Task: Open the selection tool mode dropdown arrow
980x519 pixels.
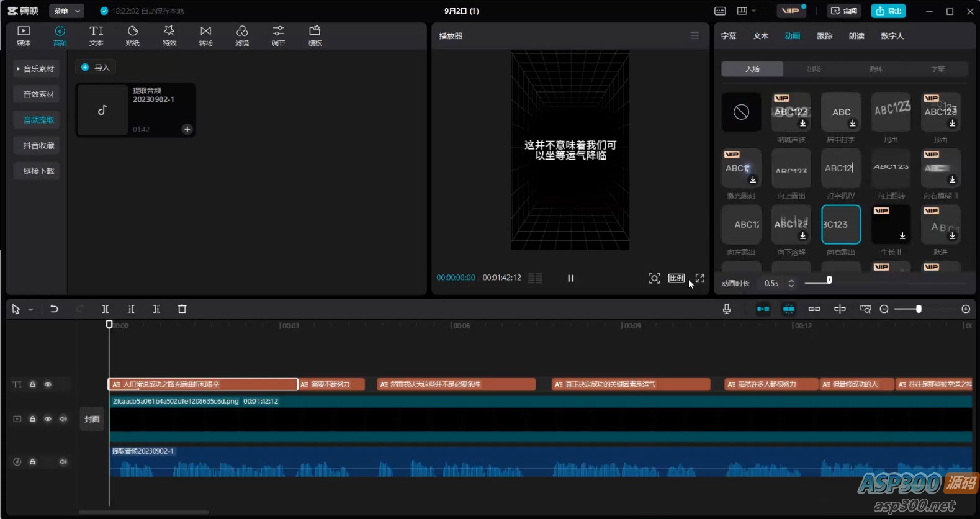Action: tap(30, 309)
